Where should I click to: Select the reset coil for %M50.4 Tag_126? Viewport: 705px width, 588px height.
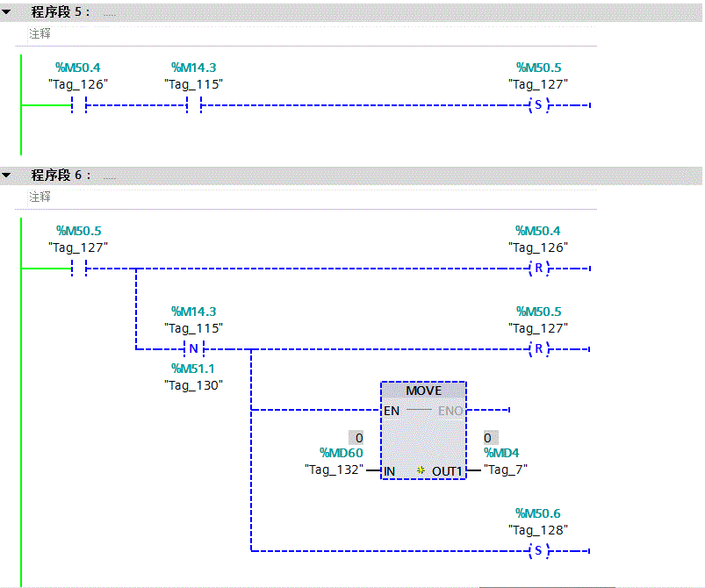(539, 269)
